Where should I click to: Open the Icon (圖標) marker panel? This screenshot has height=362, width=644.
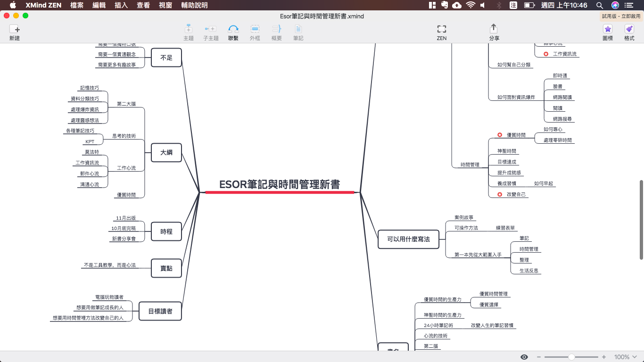(x=608, y=29)
